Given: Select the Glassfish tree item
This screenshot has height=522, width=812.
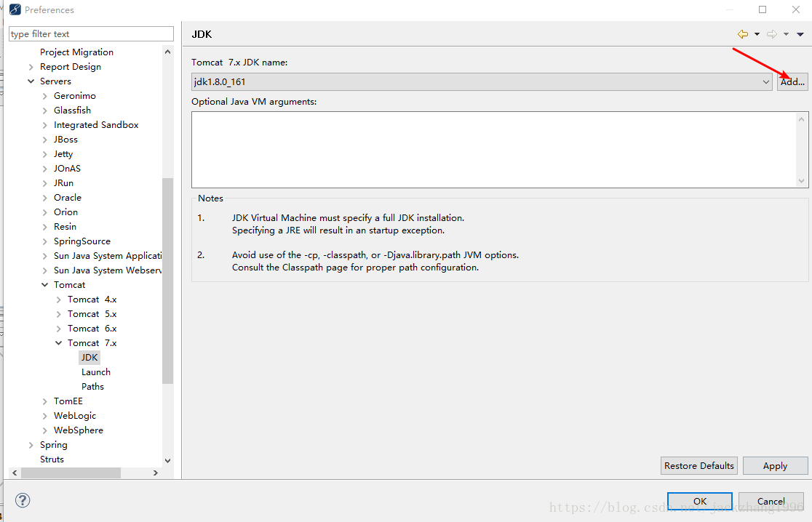Looking at the screenshot, I should (x=73, y=111).
